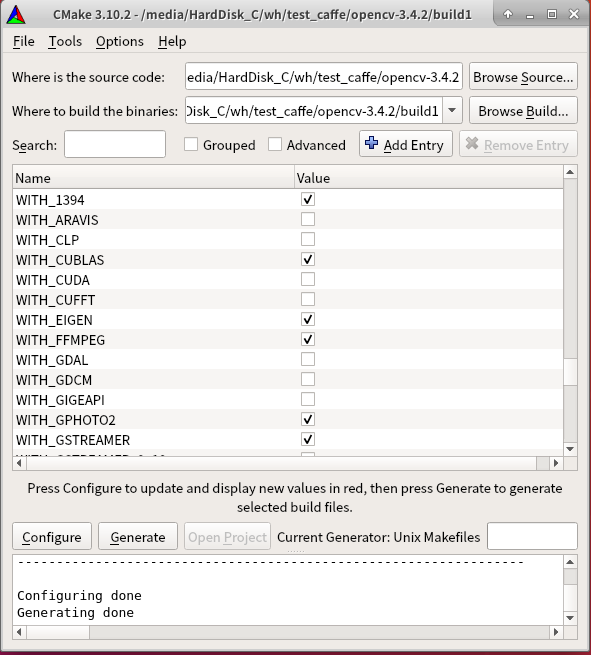
Task: Select the WITH_CUBLAS name cell
Action: [154, 260]
